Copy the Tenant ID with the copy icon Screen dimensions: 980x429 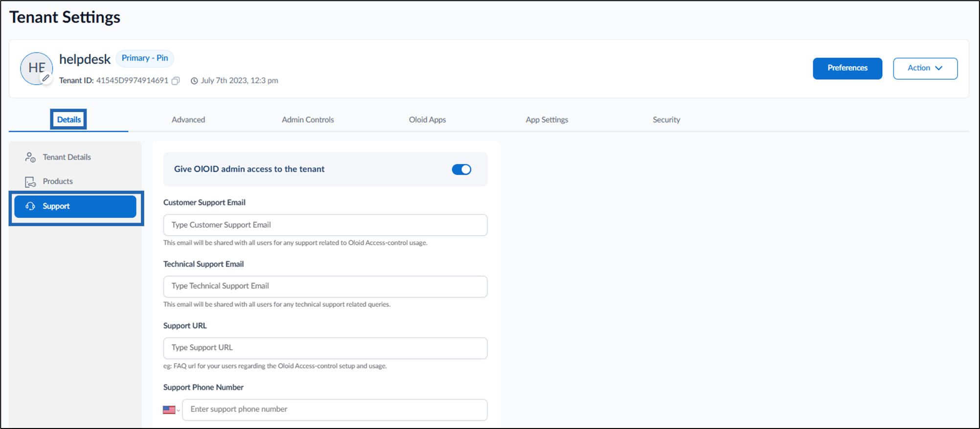coord(176,81)
